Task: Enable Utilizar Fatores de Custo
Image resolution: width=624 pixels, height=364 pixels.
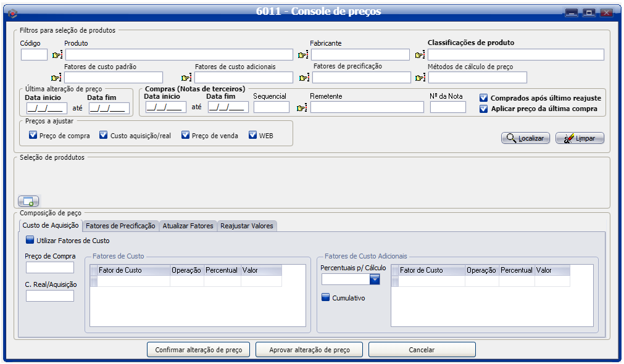Action: point(30,241)
